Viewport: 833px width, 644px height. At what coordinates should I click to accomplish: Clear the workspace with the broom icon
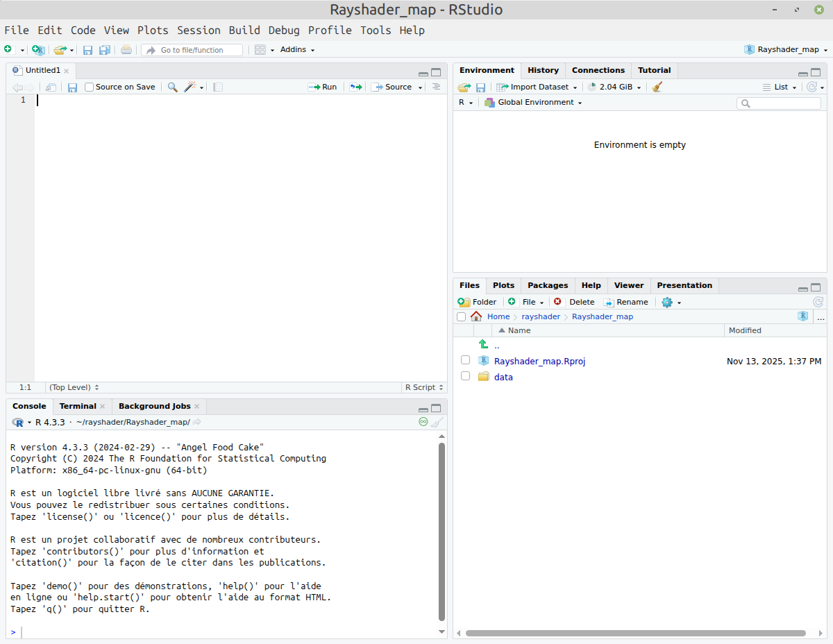[656, 86]
